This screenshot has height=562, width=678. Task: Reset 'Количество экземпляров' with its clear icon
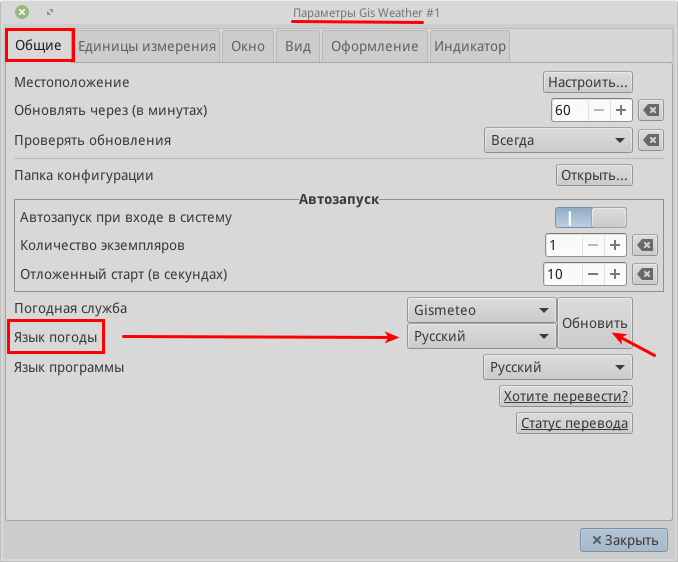(x=645, y=246)
